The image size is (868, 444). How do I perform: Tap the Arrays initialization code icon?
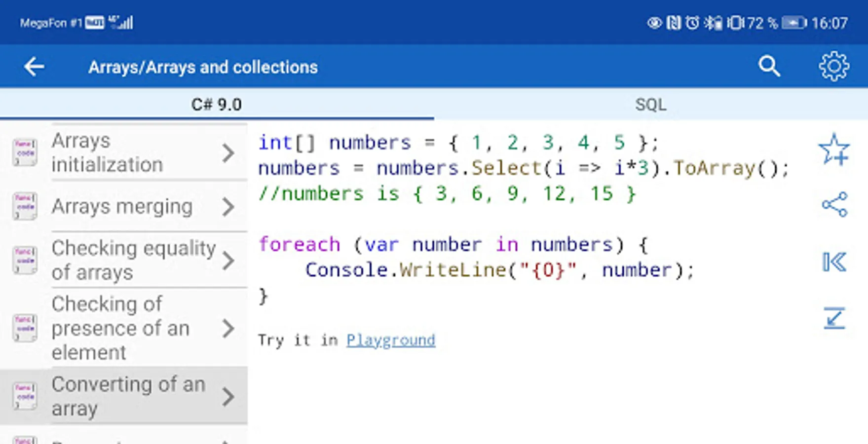coord(25,152)
